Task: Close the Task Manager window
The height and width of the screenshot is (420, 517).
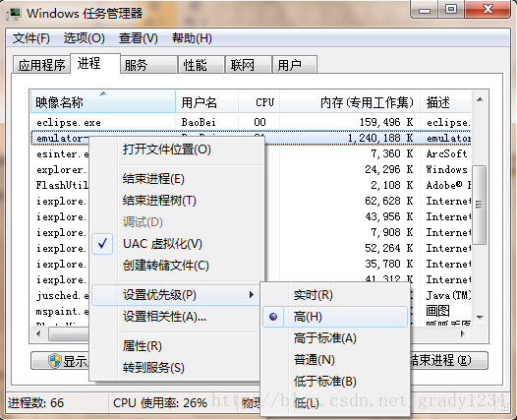Action: tap(488, 9)
